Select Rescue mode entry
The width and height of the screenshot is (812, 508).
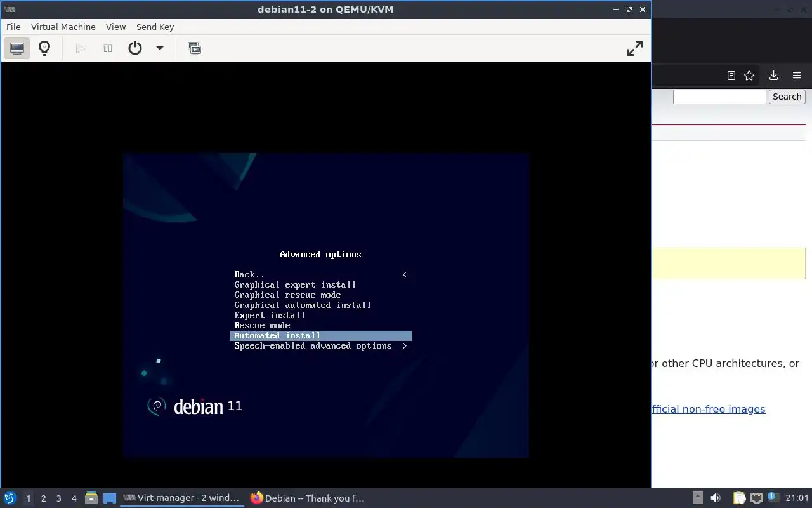321,325
